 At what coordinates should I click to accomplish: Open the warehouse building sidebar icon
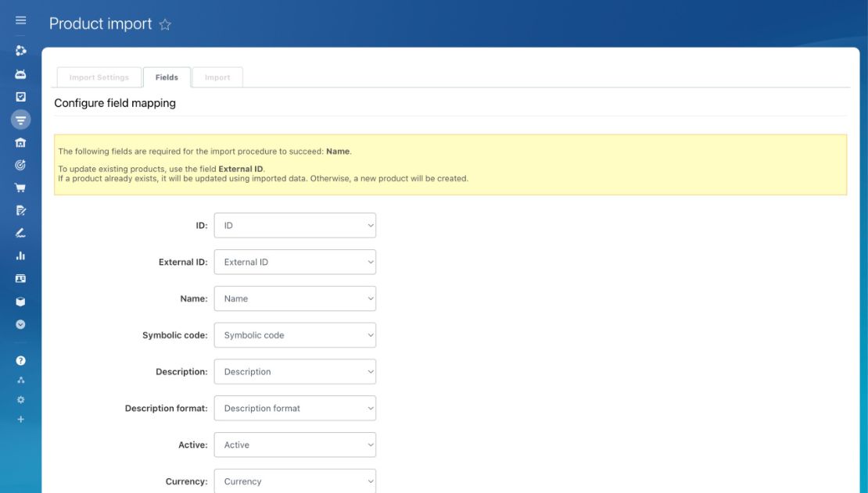[x=20, y=143]
